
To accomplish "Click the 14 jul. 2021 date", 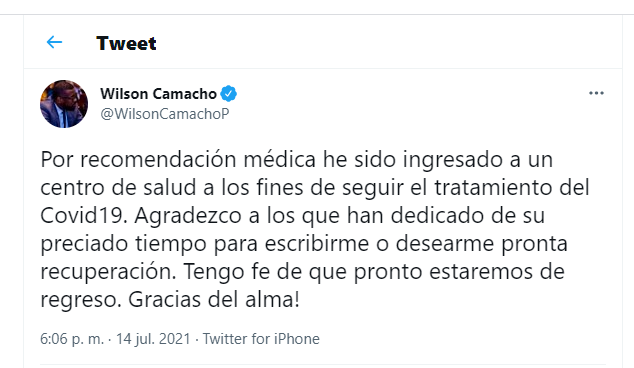I will click(153, 338).
